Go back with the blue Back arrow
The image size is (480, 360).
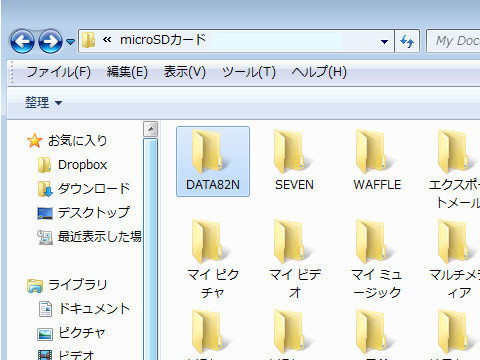point(22,41)
